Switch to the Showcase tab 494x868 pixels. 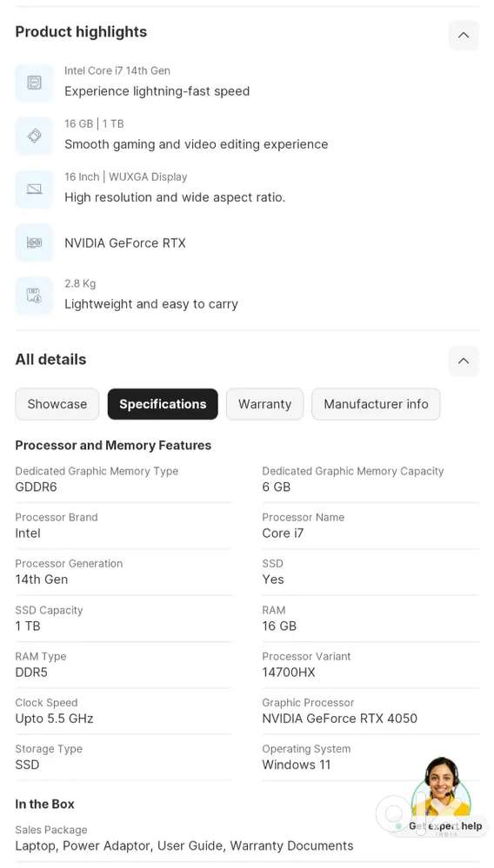click(57, 404)
